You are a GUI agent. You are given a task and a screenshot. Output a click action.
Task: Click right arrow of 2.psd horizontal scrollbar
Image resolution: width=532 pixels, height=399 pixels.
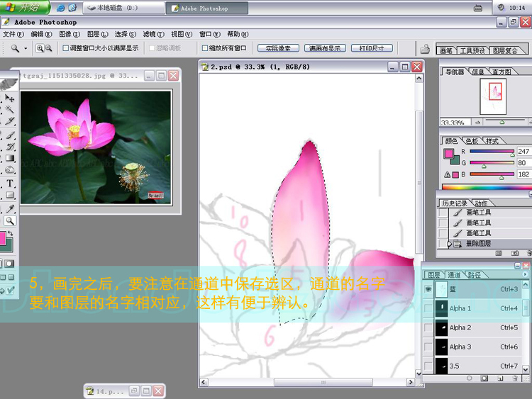click(411, 383)
